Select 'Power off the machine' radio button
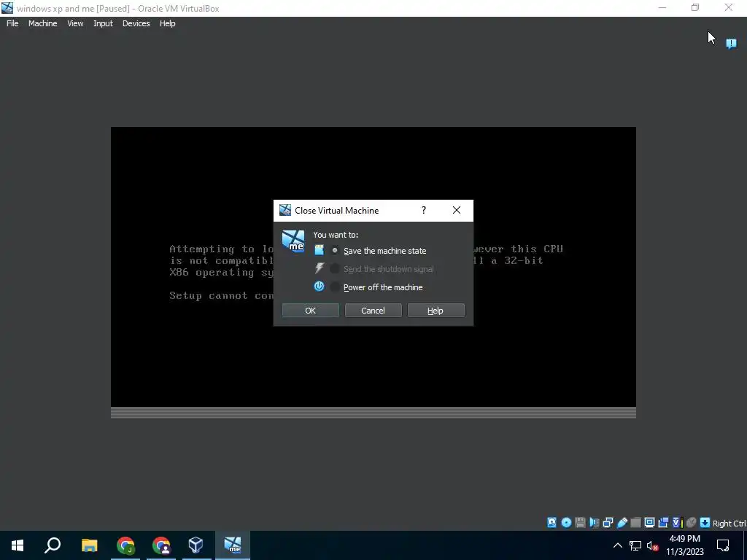The width and height of the screenshot is (747, 560). click(x=335, y=287)
